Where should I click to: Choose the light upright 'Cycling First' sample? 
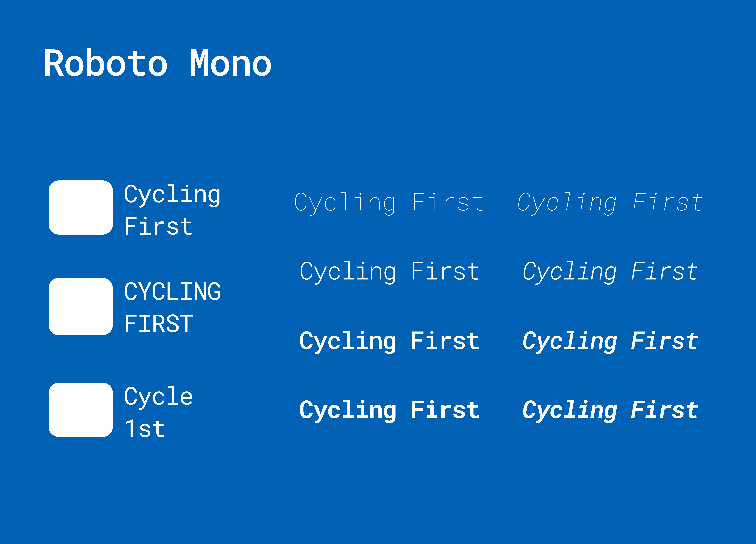(389, 272)
